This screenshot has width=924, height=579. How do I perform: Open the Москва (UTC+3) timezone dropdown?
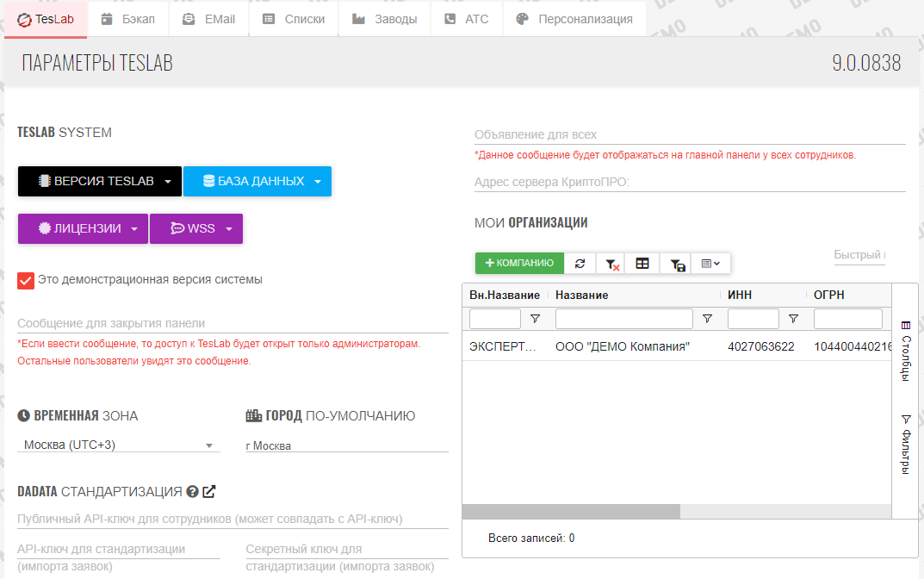119,445
